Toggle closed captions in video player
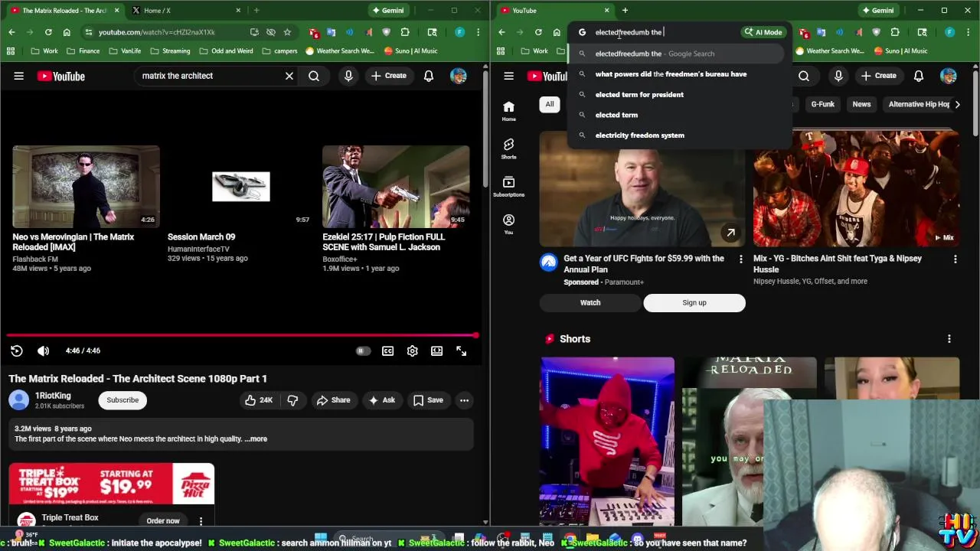980x551 pixels. tap(388, 350)
